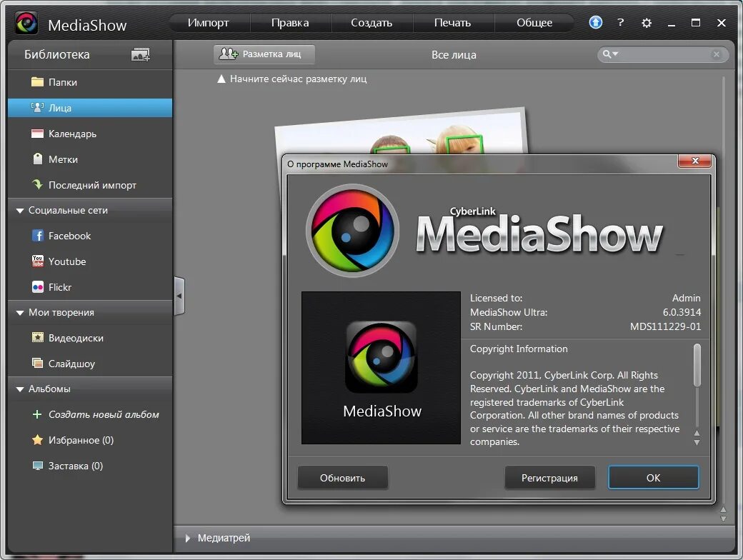Click the Facebook icon
Viewport: 743px width, 560px height.
click(x=37, y=235)
